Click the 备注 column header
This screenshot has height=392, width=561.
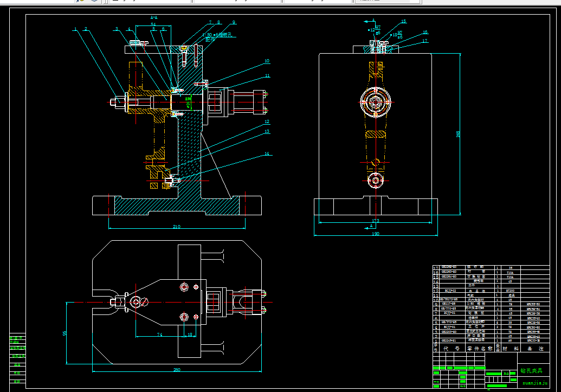click(535, 348)
